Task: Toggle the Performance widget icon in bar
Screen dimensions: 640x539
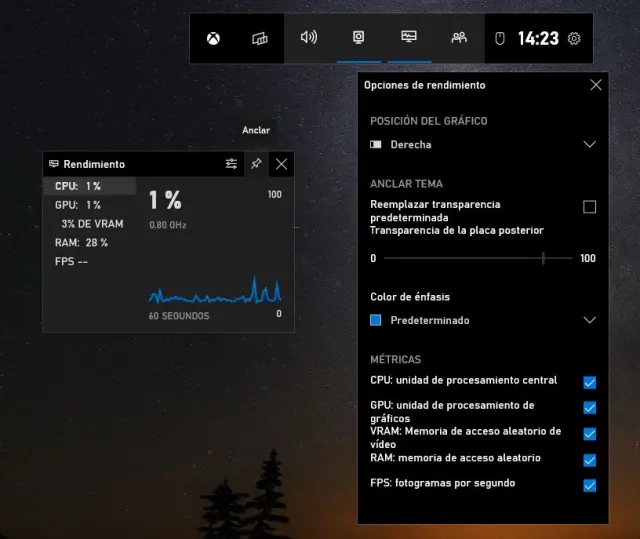Action: coord(409,38)
